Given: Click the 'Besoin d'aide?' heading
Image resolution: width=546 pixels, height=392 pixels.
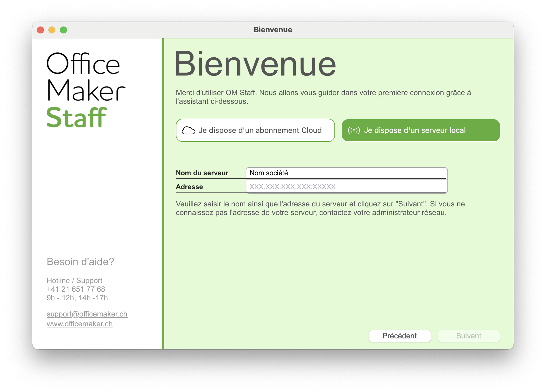Looking at the screenshot, I should point(80,262).
